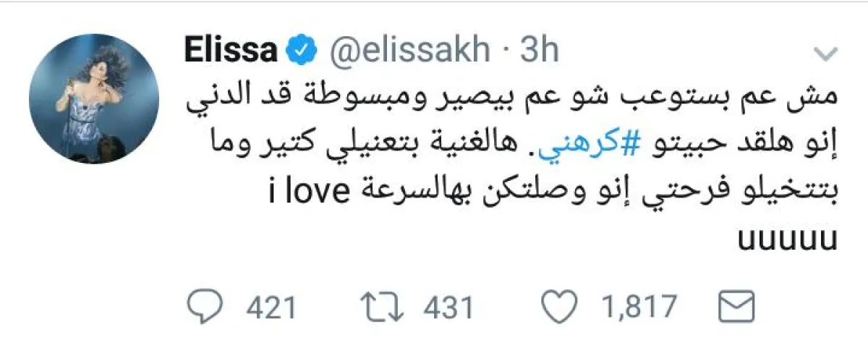This screenshot has height=351, width=868.
Task: Open the 3h timestamp permalink
Action: (x=540, y=51)
